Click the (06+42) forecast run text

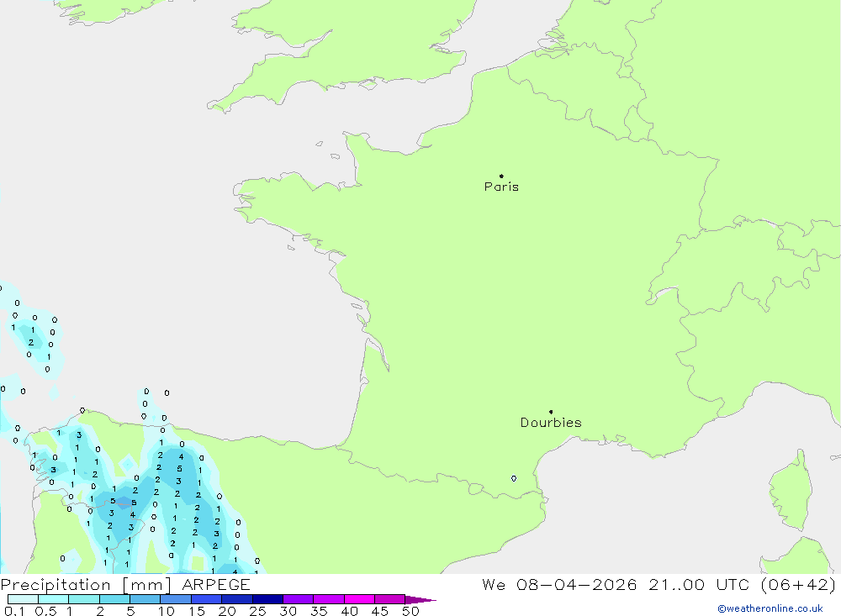[x=799, y=585]
